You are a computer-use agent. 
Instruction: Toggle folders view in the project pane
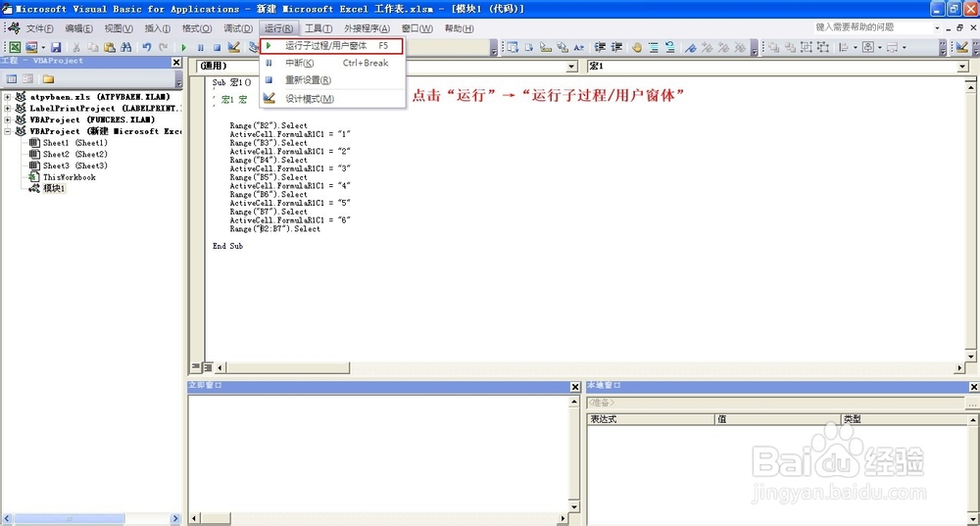(48, 78)
